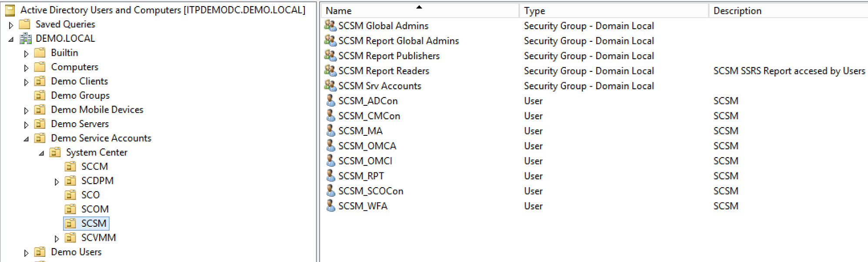Select Demo Servers in the tree
The width and height of the screenshot is (868, 262).
click(80, 124)
